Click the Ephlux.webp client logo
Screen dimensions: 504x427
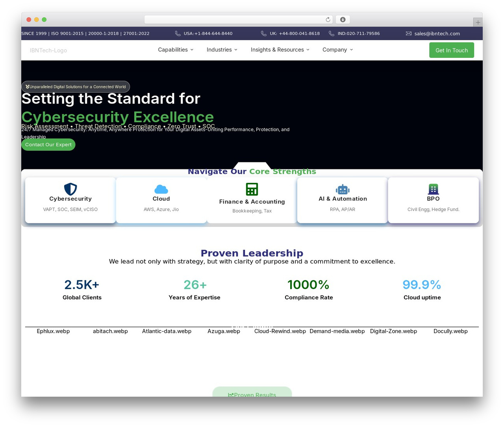[53, 331]
